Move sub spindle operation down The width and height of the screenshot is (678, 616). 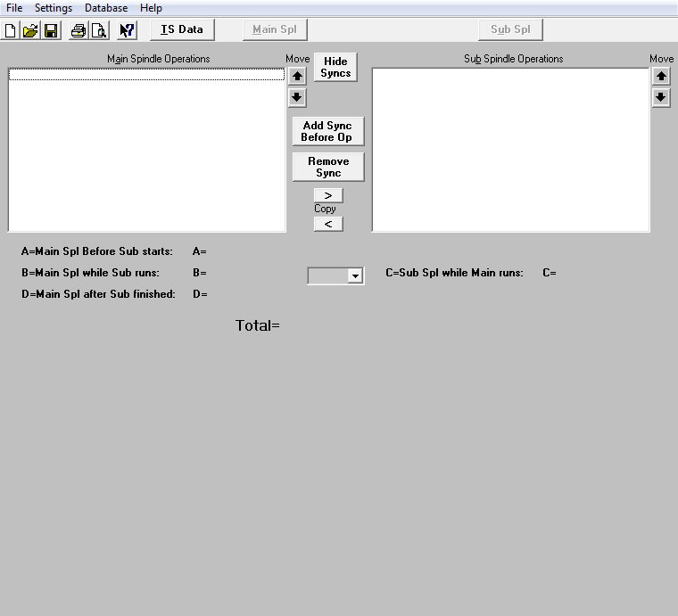(x=661, y=97)
